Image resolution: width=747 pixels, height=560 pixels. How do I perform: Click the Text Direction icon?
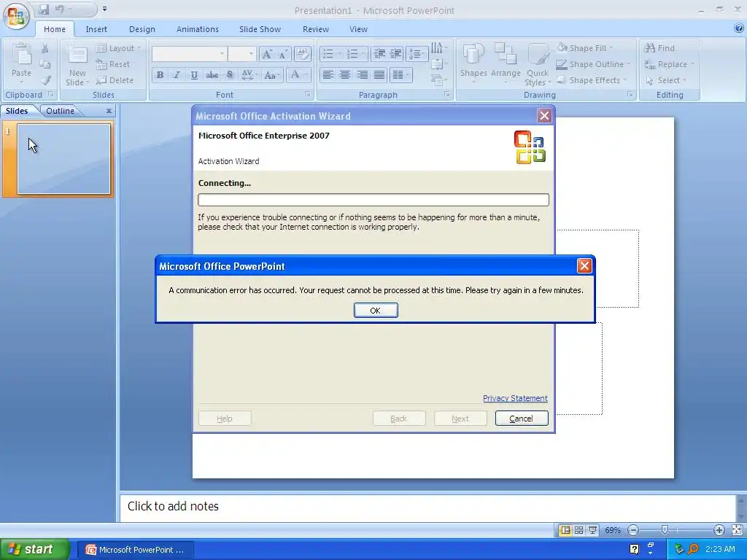click(438, 48)
